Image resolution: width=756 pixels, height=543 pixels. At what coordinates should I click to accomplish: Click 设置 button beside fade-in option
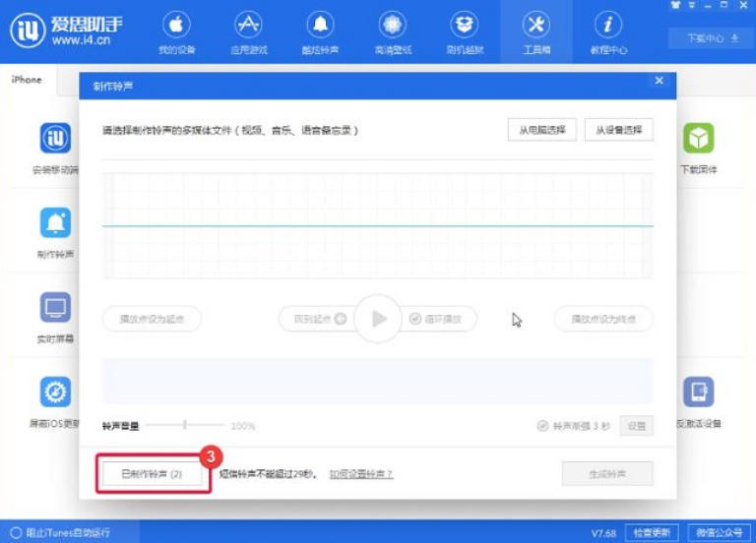click(637, 426)
